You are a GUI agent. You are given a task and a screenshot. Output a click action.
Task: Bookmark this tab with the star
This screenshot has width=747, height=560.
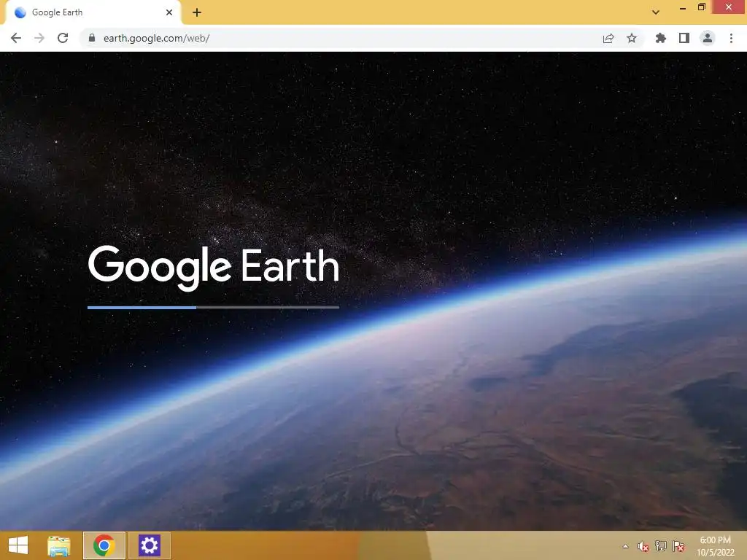point(632,38)
